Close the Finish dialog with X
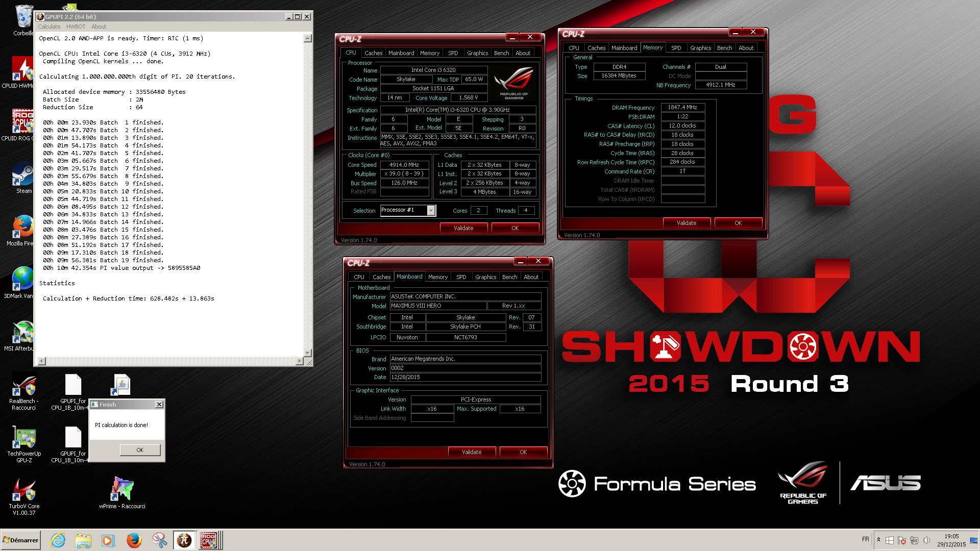980x551 pixels. click(x=159, y=404)
